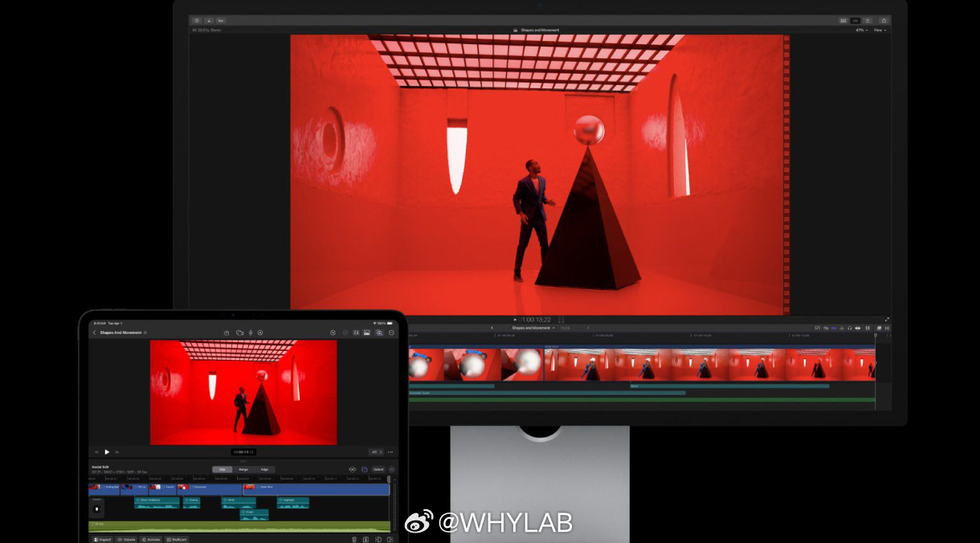Click iPad project title Shapes And Movement
Viewport: 980px width, 543px height.
click(x=120, y=333)
